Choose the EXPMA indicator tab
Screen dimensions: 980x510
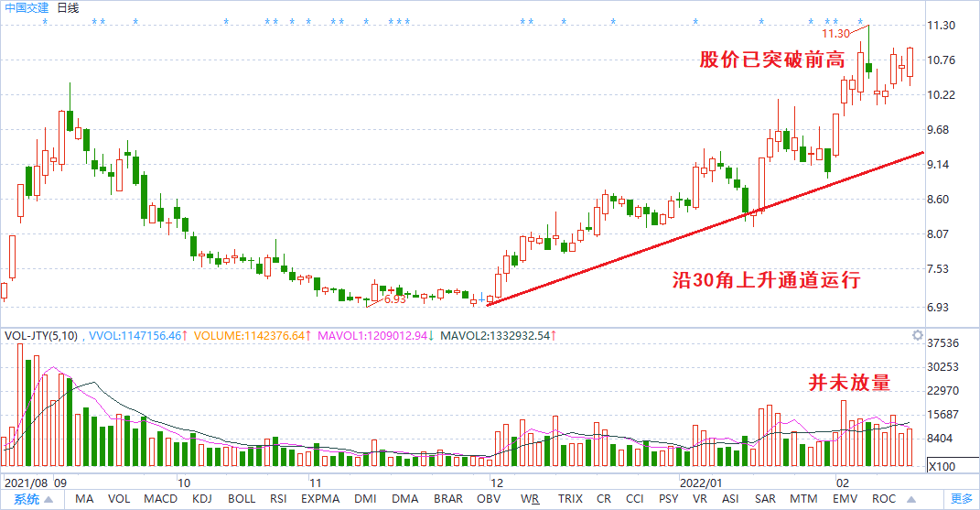tap(320, 499)
